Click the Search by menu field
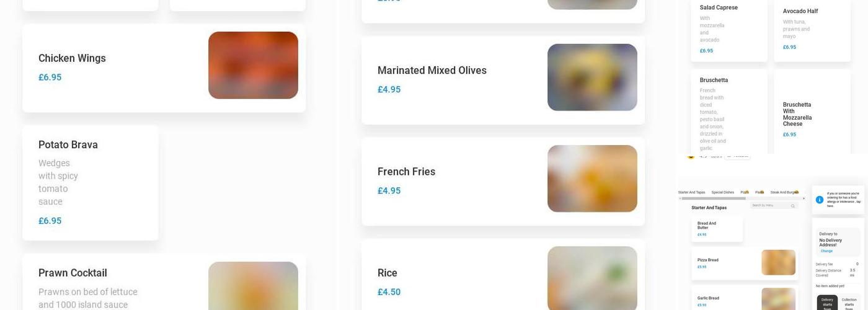 pyautogui.click(x=769, y=205)
